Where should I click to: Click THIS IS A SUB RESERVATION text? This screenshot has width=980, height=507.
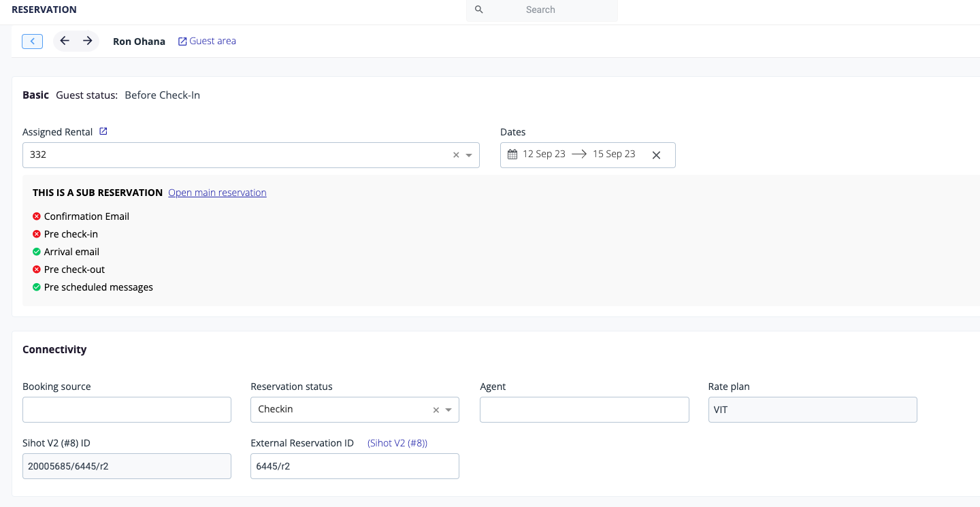97,193
